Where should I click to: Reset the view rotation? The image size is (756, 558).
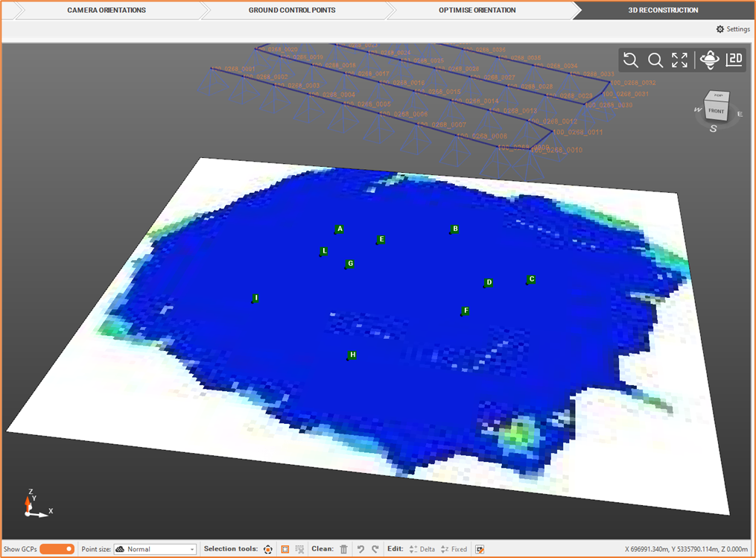click(630, 60)
